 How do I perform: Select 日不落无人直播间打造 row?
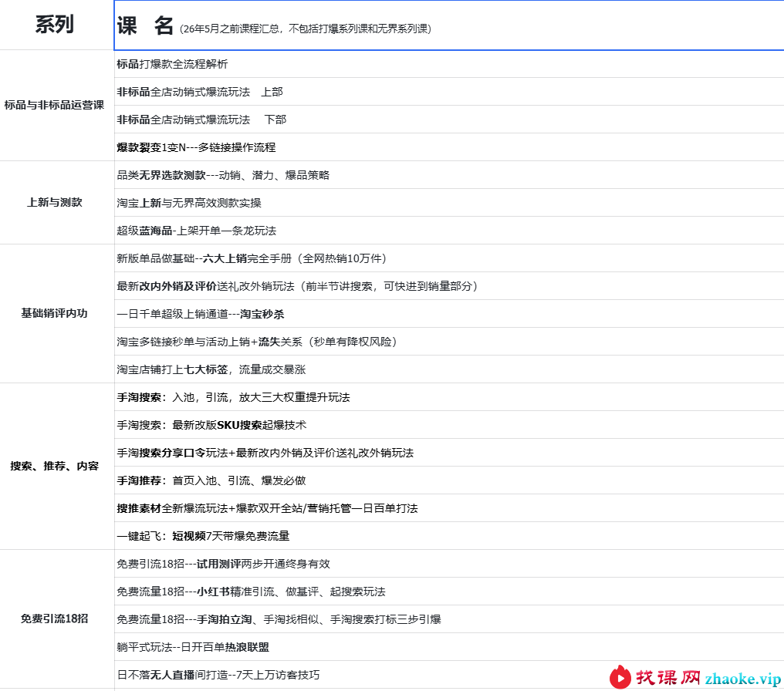[449, 675]
